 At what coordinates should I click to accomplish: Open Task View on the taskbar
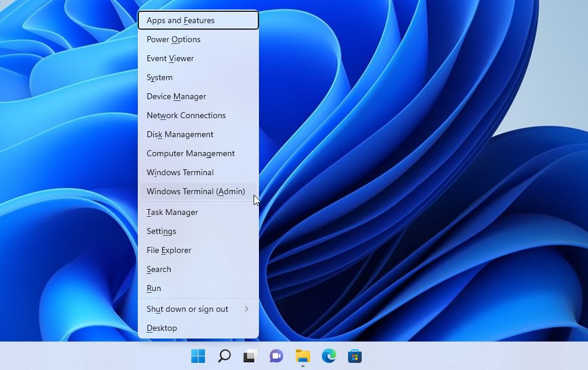pos(250,356)
